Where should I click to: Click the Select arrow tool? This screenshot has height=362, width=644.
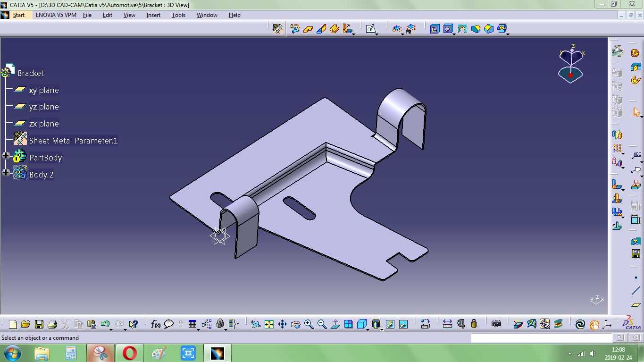[636, 112]
